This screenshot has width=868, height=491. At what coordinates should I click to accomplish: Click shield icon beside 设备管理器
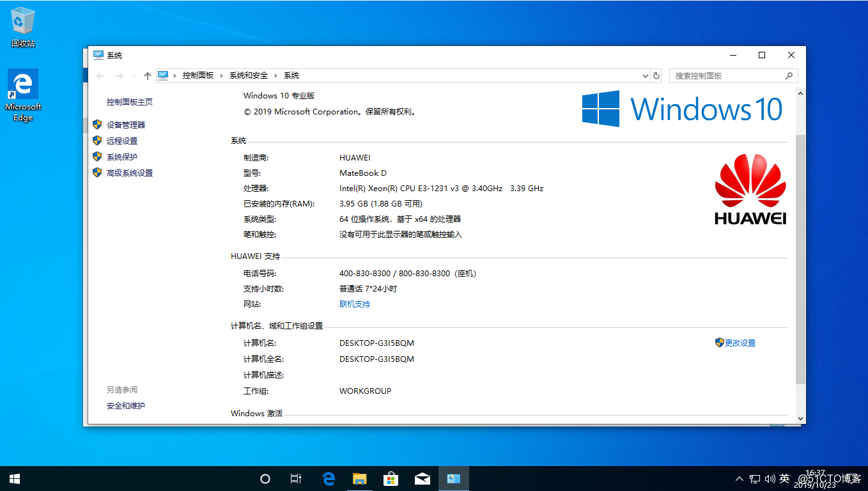[97, 125]
